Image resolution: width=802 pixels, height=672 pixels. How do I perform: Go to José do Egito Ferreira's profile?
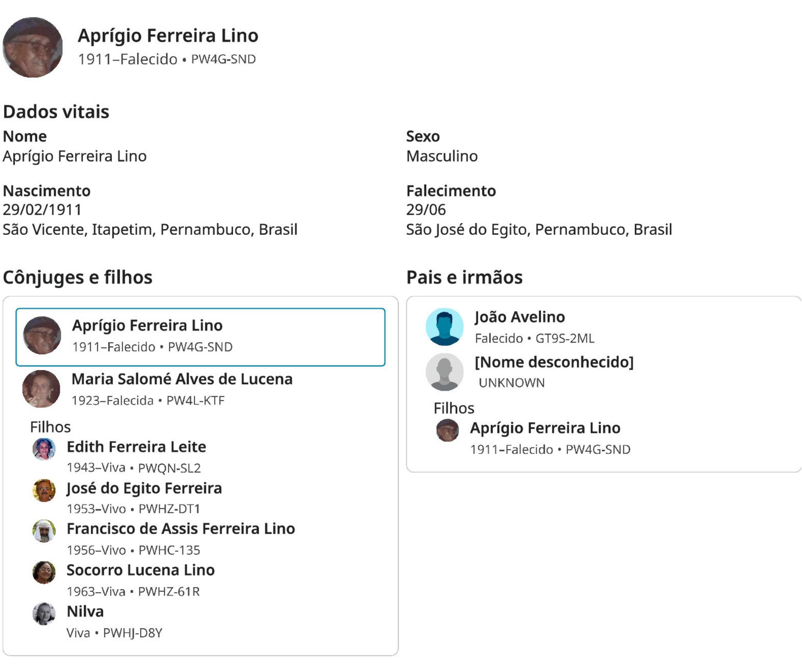(144, 488)
